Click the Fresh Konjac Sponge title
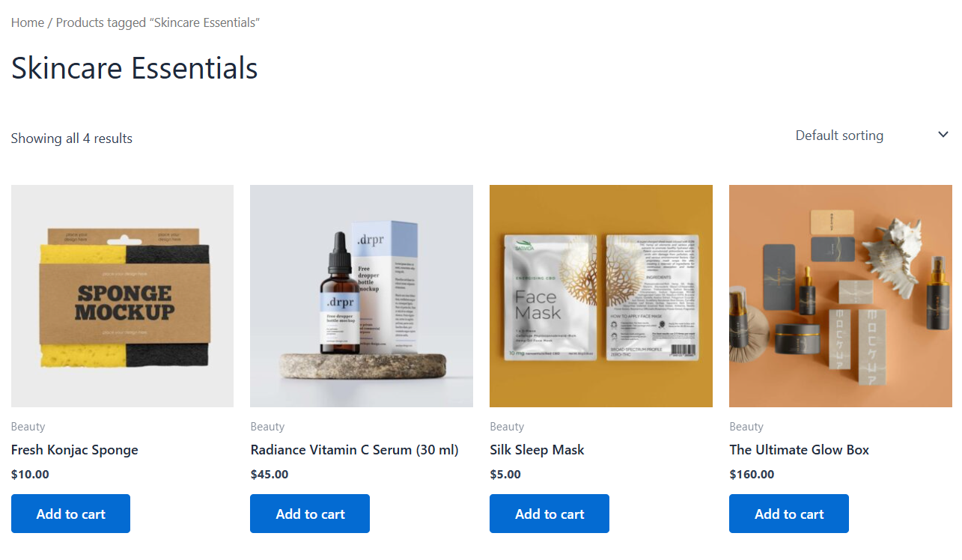Image resolution: width=962 pixels, height=560 pixels. pyautogui.click(x=75, y=450)
